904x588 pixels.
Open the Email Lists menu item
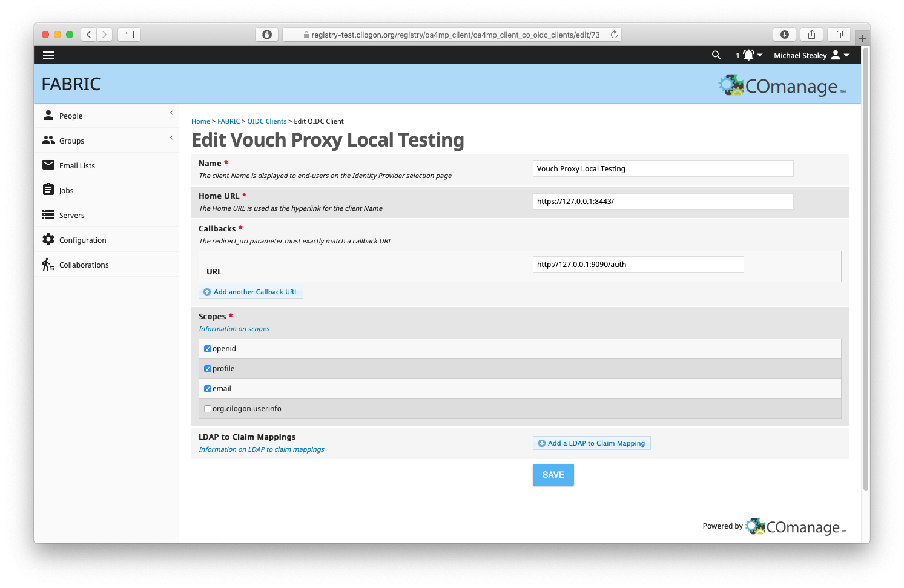[107, 165]
